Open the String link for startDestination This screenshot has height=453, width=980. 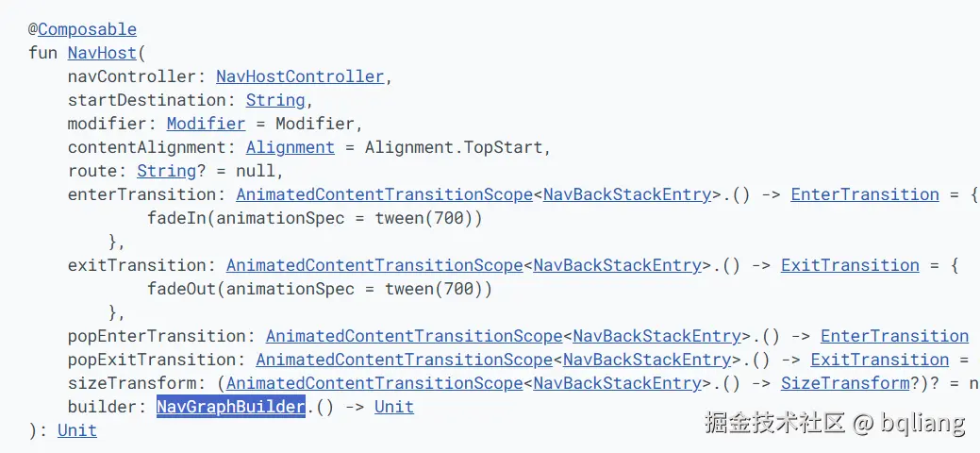coord(275,100)
